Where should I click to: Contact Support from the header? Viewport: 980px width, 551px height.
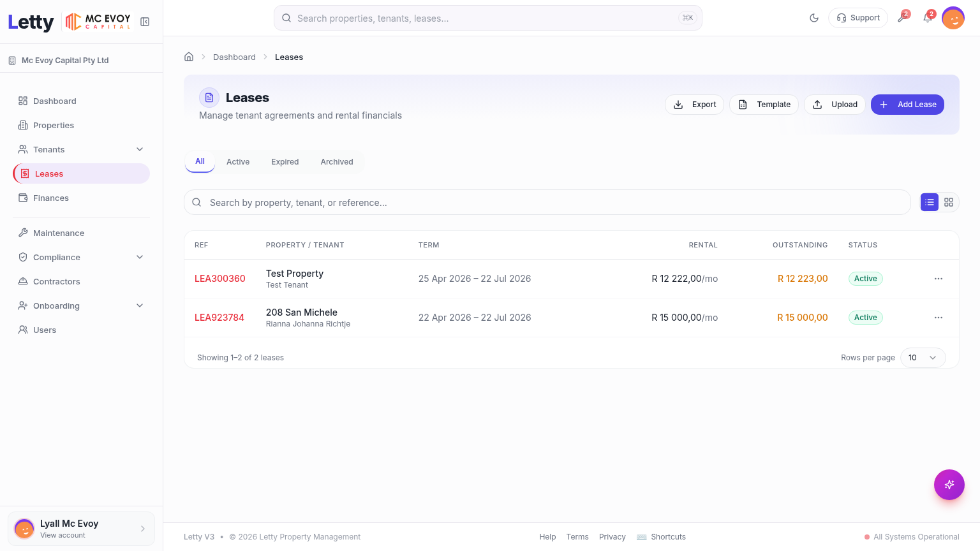coord(858,18)
